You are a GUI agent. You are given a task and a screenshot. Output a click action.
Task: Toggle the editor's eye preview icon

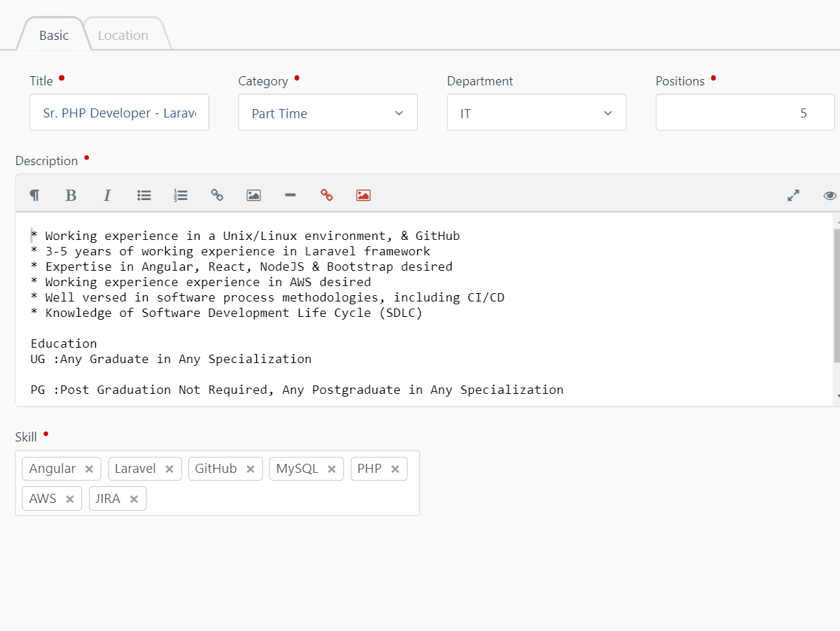pyautogui.click(x=830, y=195)
